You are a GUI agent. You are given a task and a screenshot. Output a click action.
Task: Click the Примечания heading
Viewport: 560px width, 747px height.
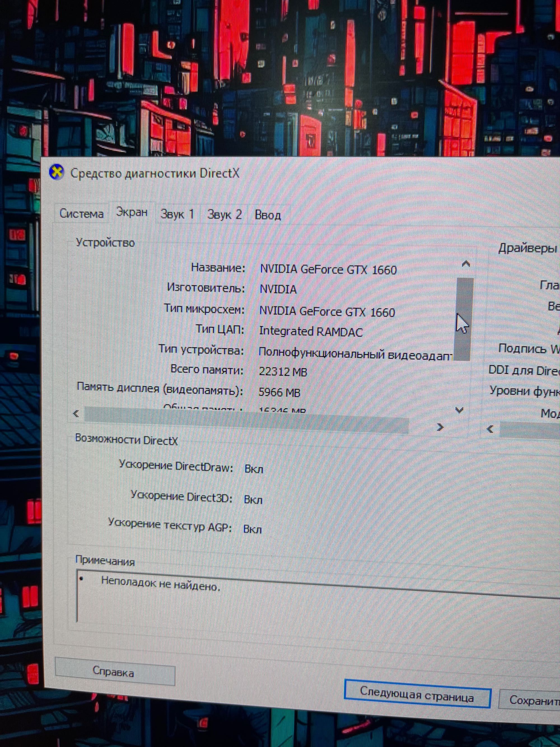tap(105, 561)
